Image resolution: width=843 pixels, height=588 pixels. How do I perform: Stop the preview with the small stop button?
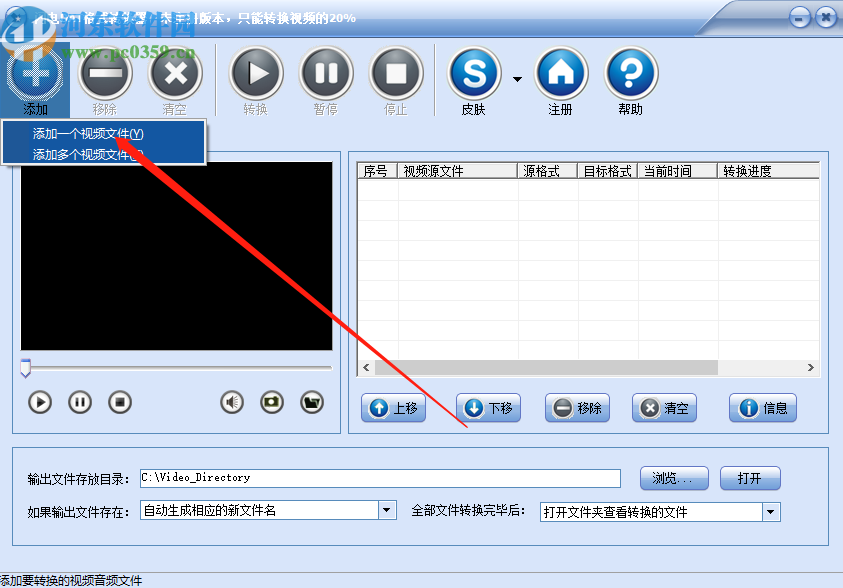(120, 402)
